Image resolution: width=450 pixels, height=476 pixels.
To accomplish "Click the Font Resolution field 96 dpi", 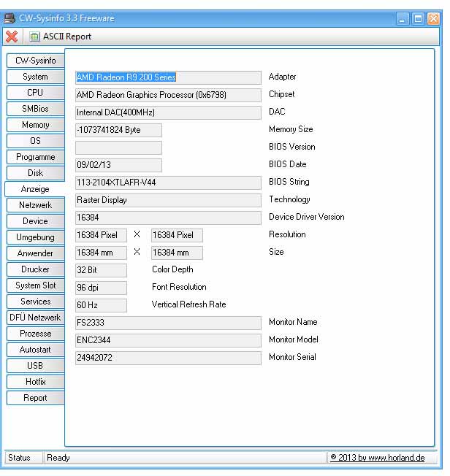I will point(101,288).
